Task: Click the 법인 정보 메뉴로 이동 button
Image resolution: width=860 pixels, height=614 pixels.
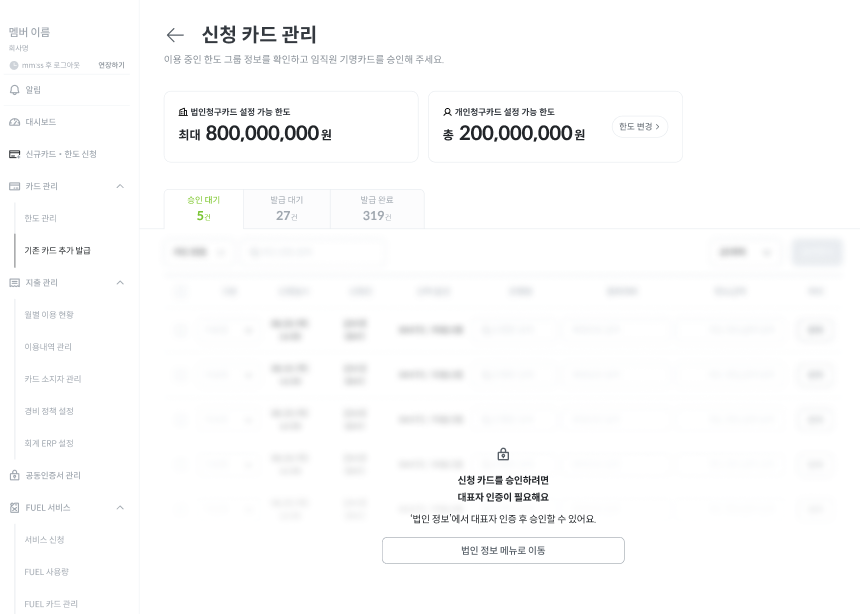Action: pyautogui.click(x=503, y=550)
